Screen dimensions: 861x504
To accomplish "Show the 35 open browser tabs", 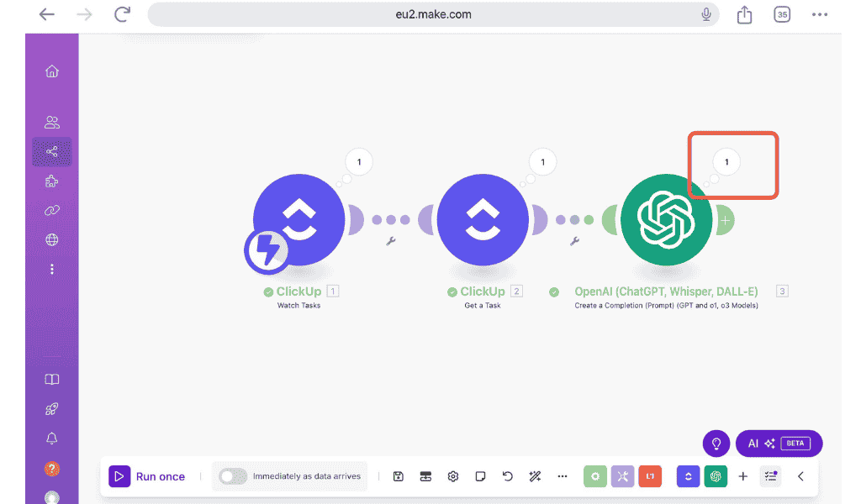I will point(782,14).
